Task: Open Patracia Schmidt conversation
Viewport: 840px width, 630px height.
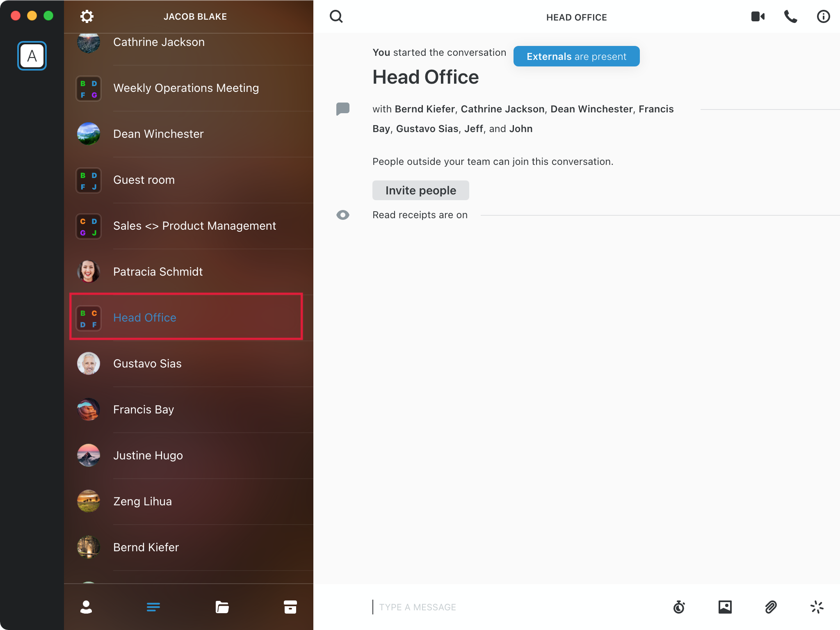Action: [189, 272]
